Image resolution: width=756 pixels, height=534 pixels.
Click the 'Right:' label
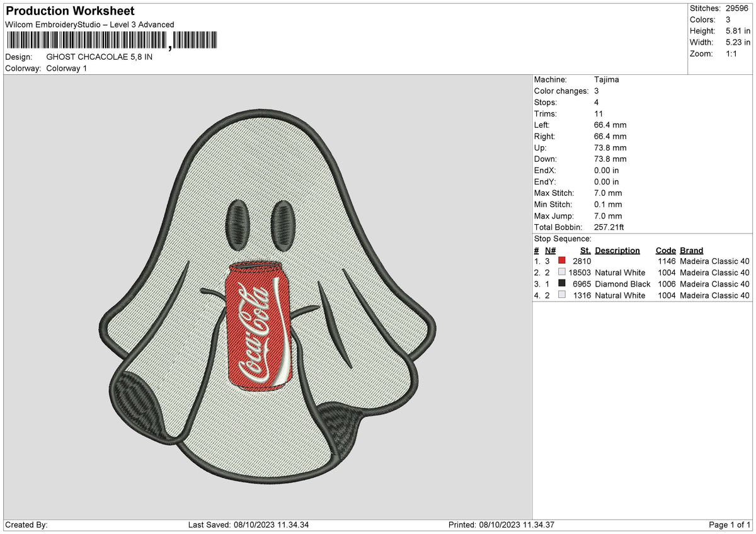point(544,136)
